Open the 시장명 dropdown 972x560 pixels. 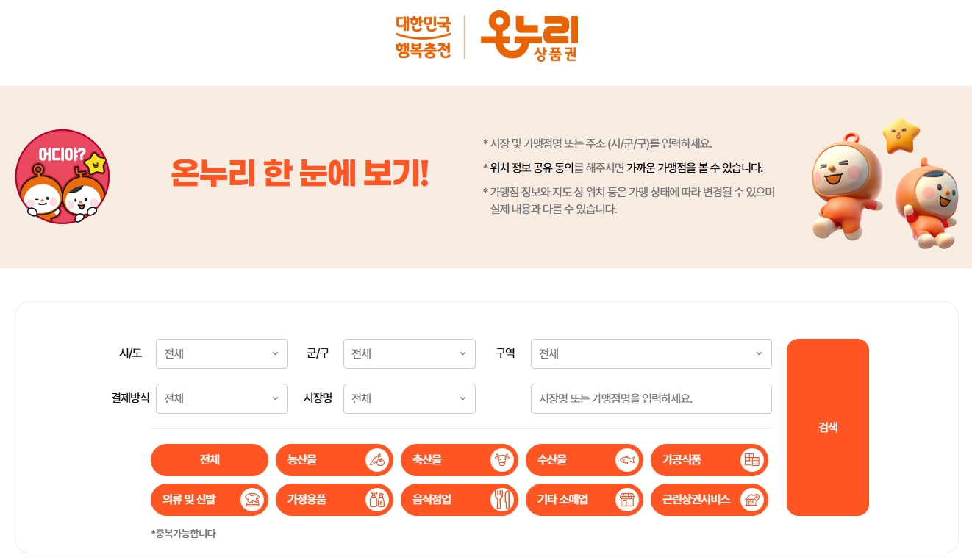click(x=410, y=398)
